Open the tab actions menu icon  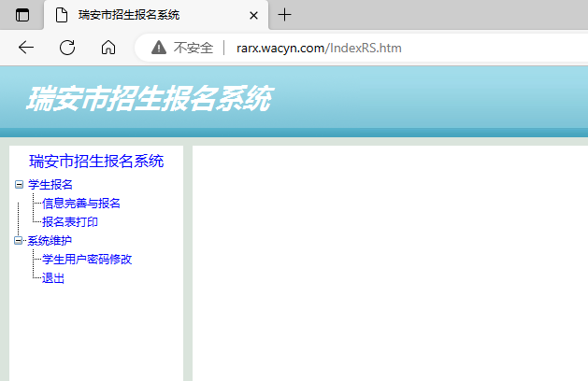[22, 15]
